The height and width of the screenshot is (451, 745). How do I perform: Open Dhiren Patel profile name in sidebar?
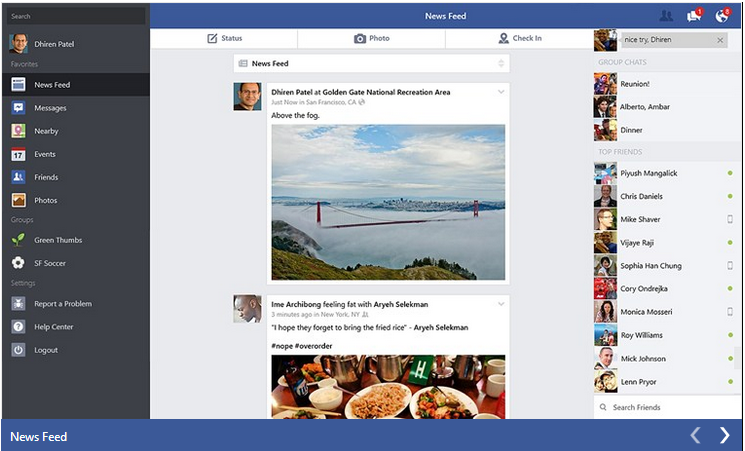(x=54, y=44)
